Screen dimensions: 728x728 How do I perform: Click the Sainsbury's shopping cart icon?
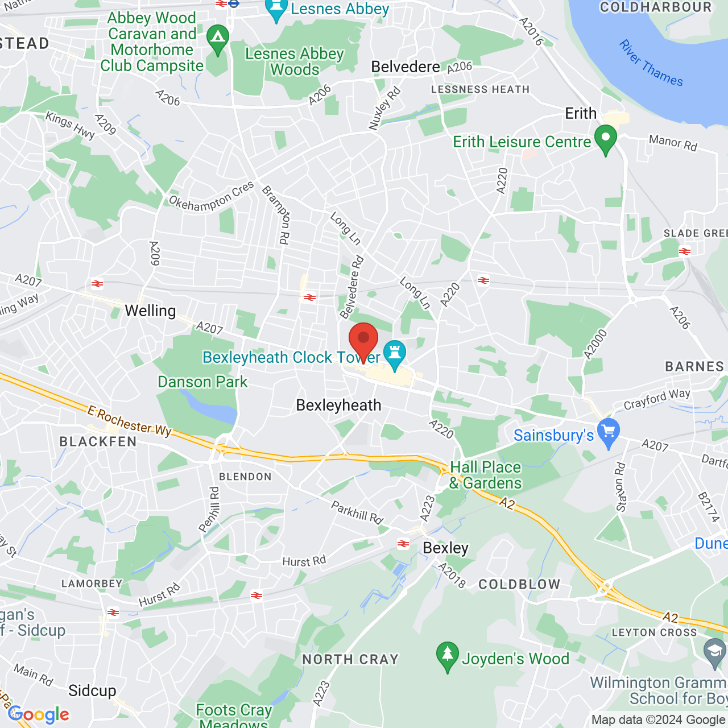click(609, 434)
